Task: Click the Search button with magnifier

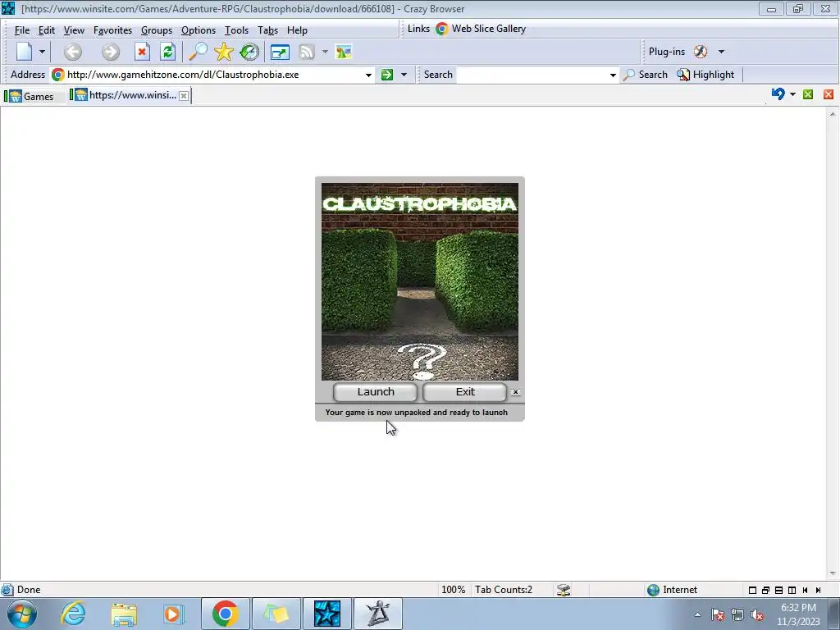Action: click(x=646, y=75)
